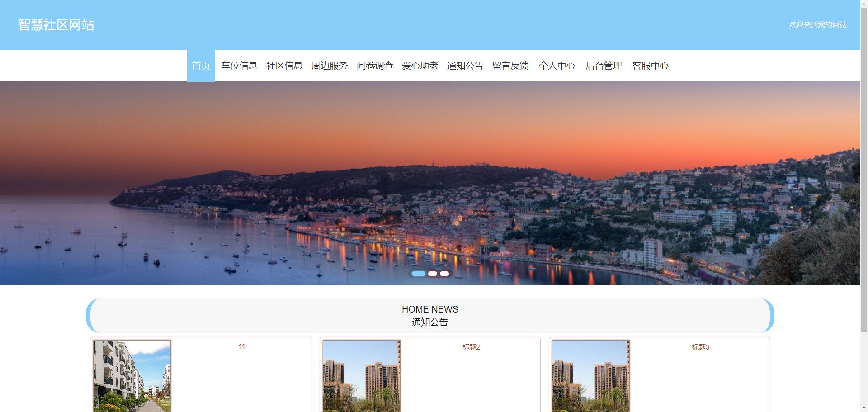Screen dimensions: 868x412
Task: Open 社区信息 menu item
Action: click(x=284, y=66)
